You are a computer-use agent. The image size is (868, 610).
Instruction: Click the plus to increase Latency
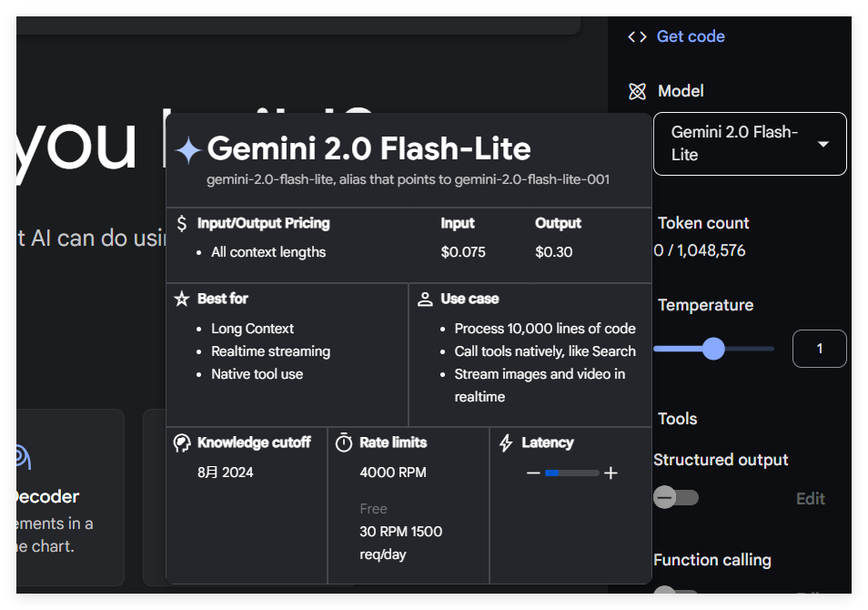tap(611, 473)
